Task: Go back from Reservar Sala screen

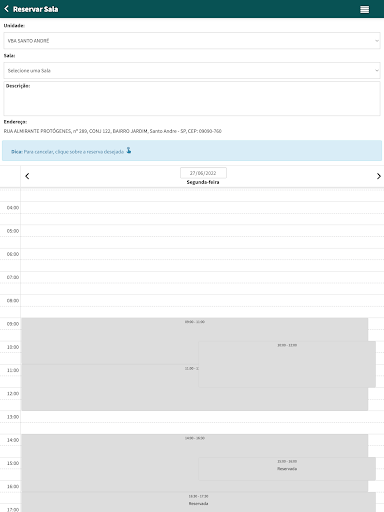Action: click(6, 9)
